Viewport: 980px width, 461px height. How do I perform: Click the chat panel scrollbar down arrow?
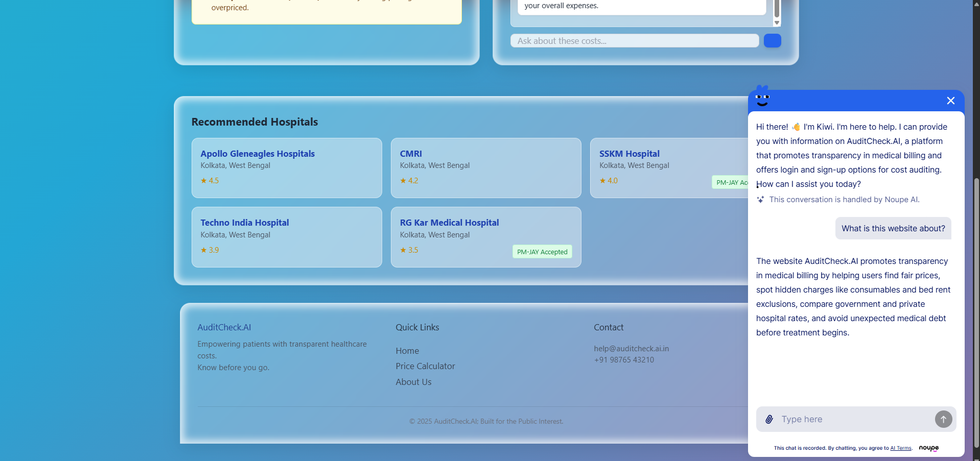click(x=777, y=22)
